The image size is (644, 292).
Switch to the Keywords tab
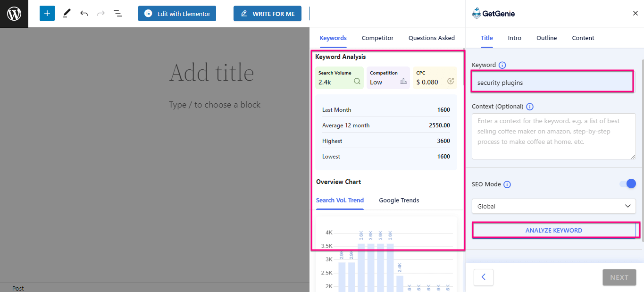click(333, 38)
